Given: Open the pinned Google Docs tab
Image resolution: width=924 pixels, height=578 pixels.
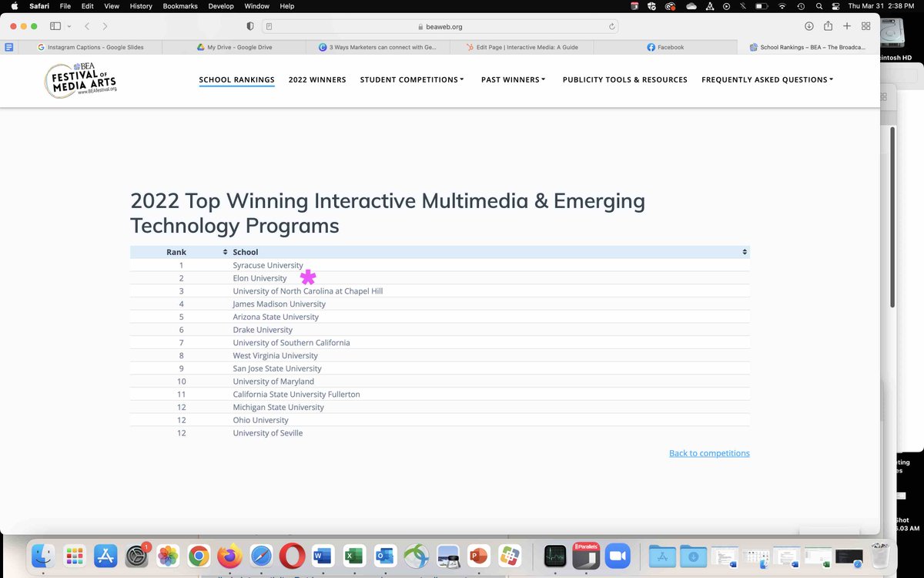Looking at the screenshot, I should click(9, 47).
